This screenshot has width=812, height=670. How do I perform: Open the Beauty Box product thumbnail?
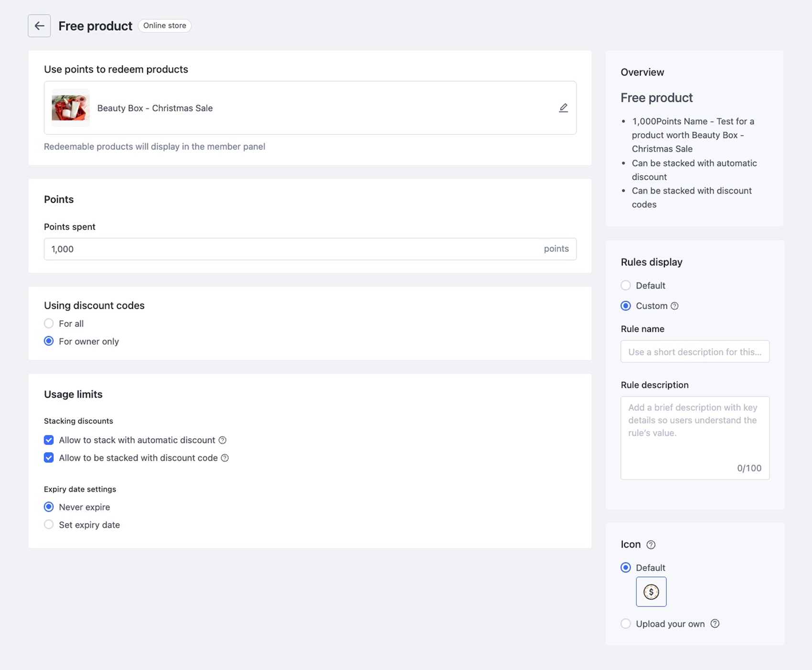click(x=71, y=108)
